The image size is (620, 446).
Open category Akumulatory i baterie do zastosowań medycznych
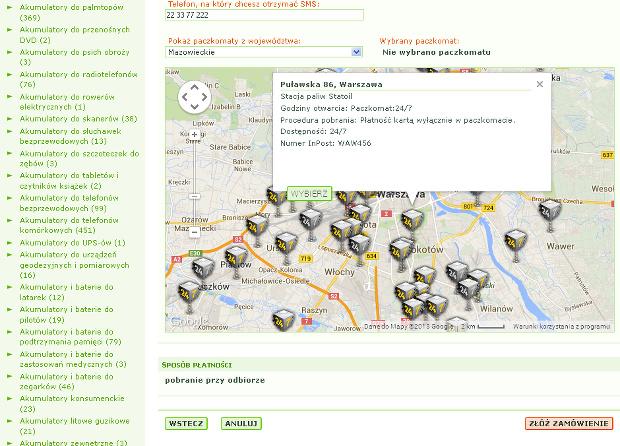[73, 359]
